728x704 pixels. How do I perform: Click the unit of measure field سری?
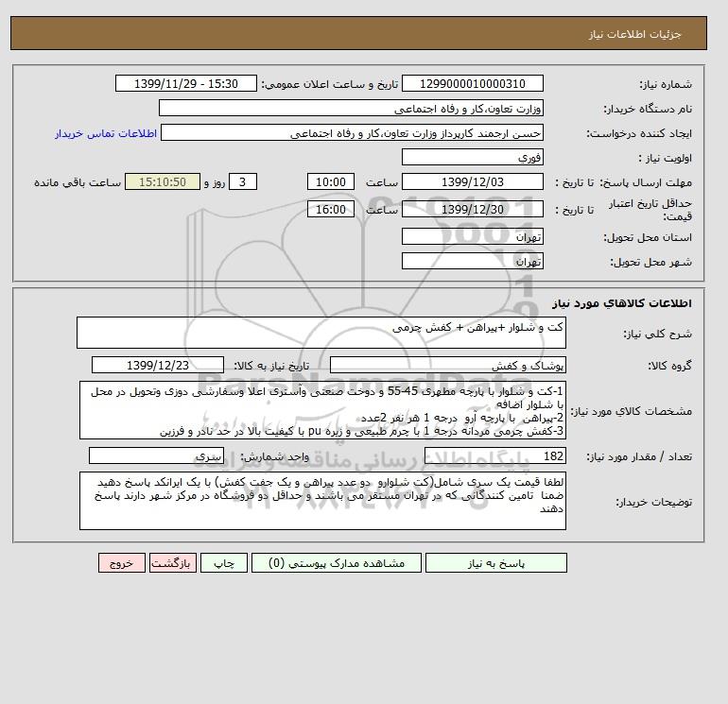[x=156, y=455]
